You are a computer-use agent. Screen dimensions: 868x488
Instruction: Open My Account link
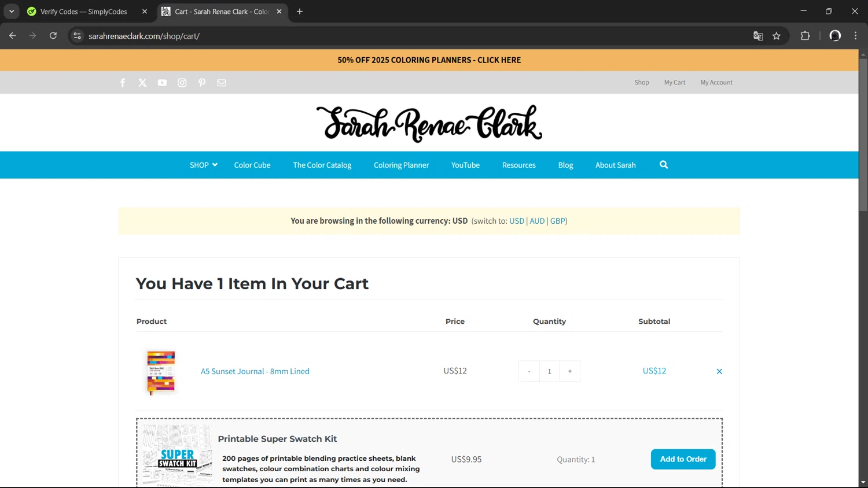tap(716, 83)
